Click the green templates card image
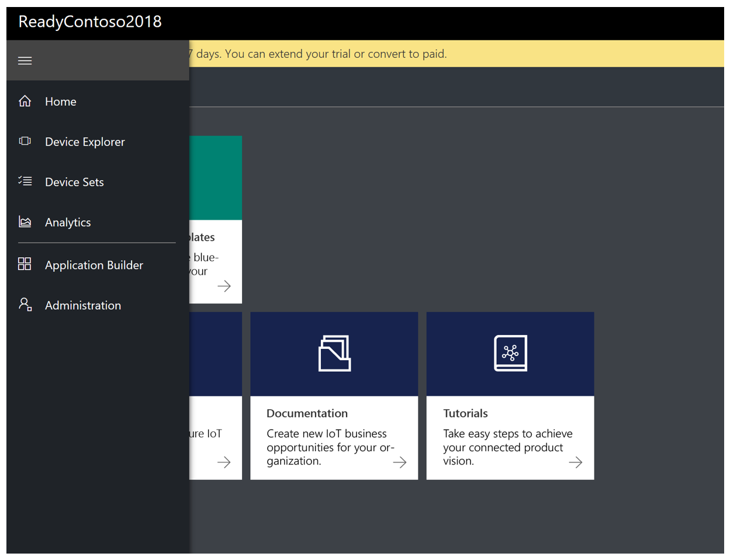Screen dimensions: 730x560 pyautogui.click(x=216, y=178)
